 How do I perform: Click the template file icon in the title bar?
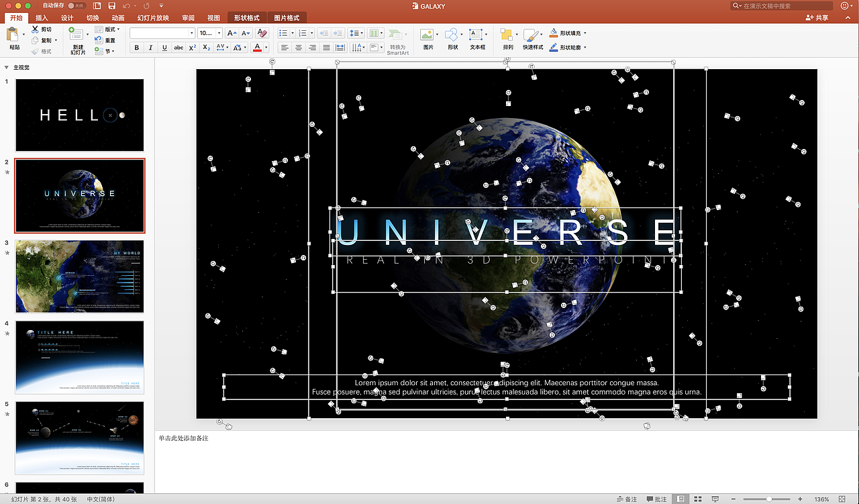click(97, 5)
